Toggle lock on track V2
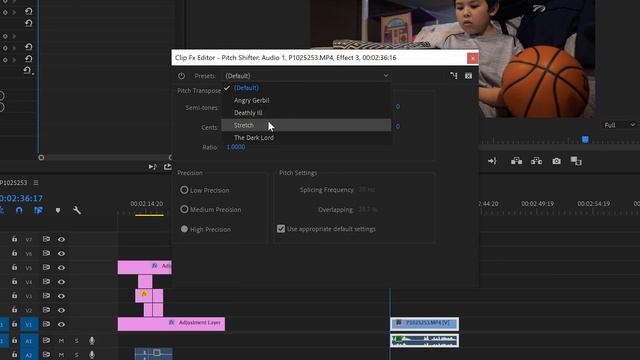The width and height of the screenshot is (640, 360). coord(14,310)
